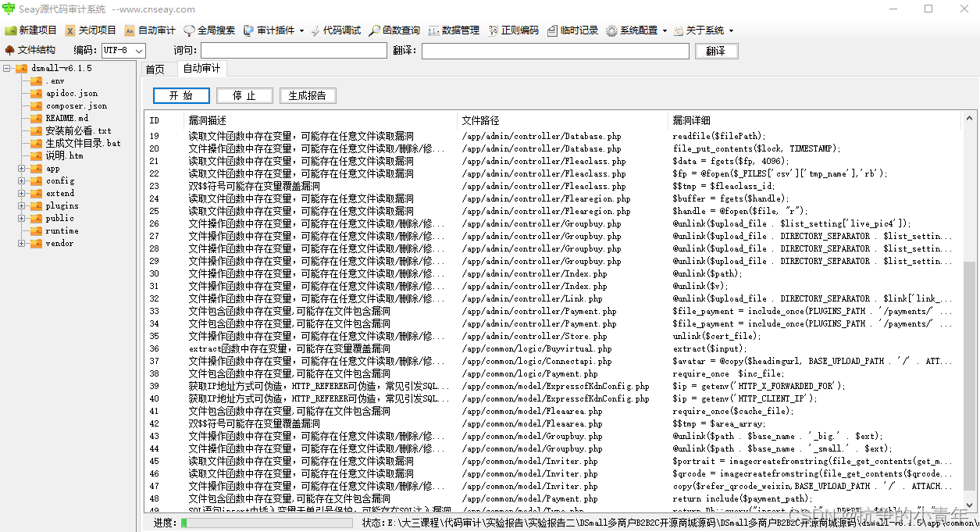Open the 正则编码 tool
980x532 pixels.
tap(513, 30)
